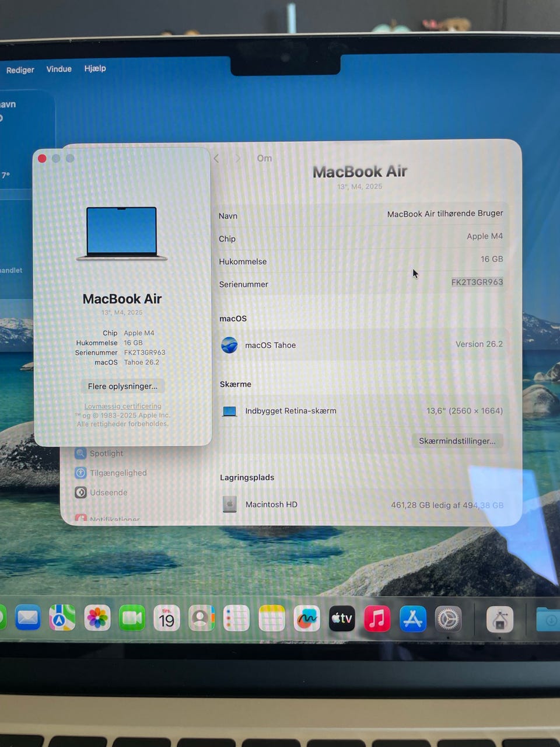Click the Indbygget Retina-skærm display icon
The height and width of the screenshot is (747, 560).
point(230,411)
